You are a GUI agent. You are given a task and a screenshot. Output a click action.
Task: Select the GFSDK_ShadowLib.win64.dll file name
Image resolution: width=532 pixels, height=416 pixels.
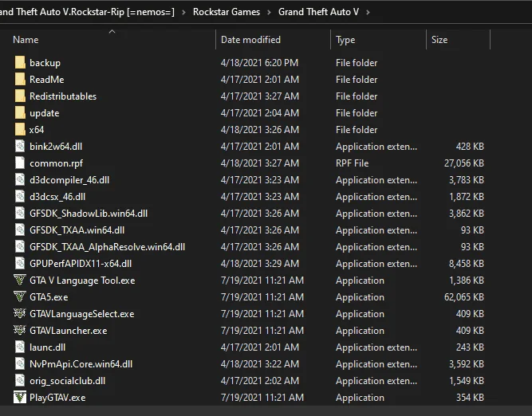tap(89, 214)
